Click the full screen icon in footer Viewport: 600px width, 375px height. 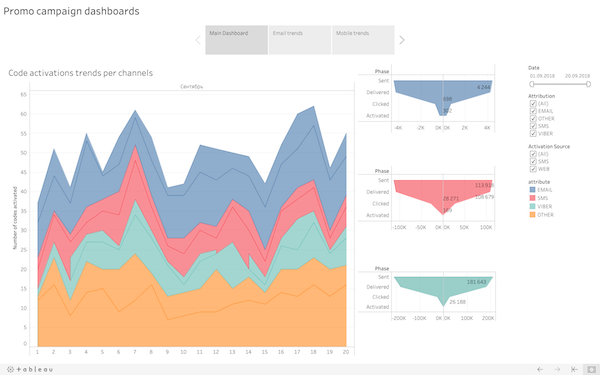[x=592, y=369]
